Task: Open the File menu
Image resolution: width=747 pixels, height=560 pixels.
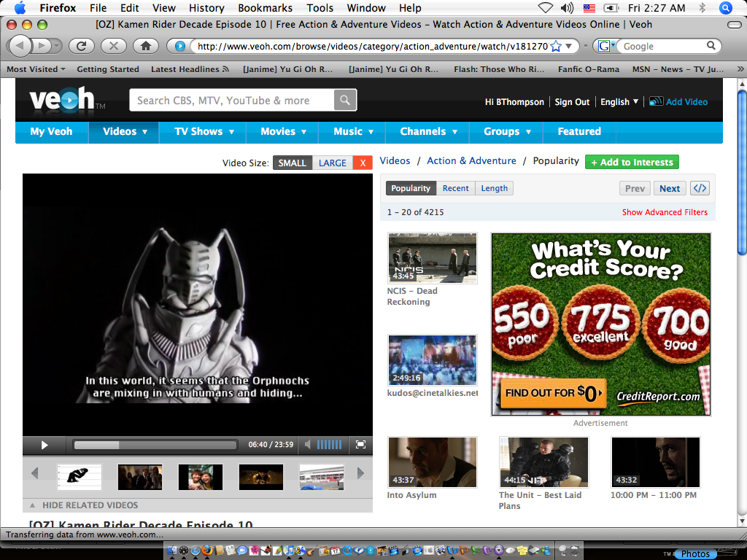Action: coord(98,7)
